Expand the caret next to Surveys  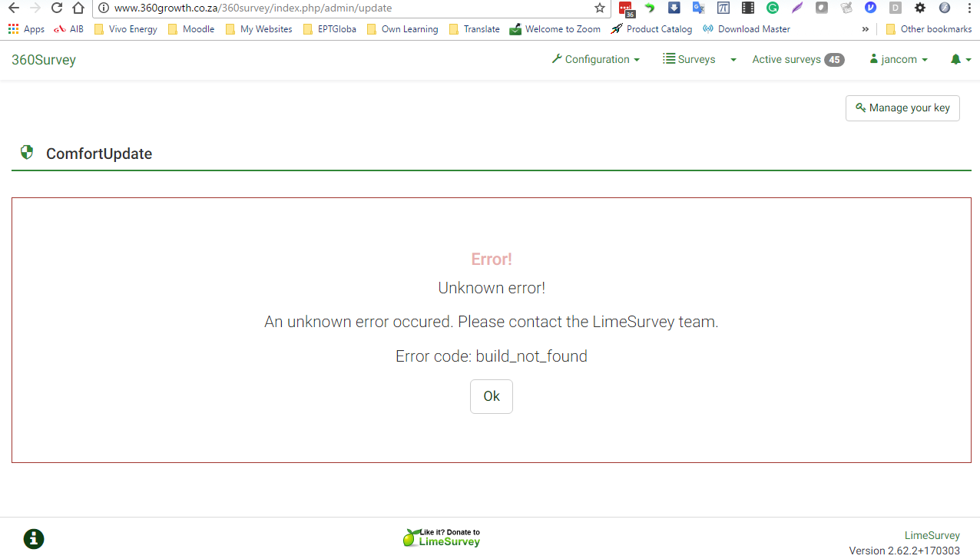coord(733,59)
